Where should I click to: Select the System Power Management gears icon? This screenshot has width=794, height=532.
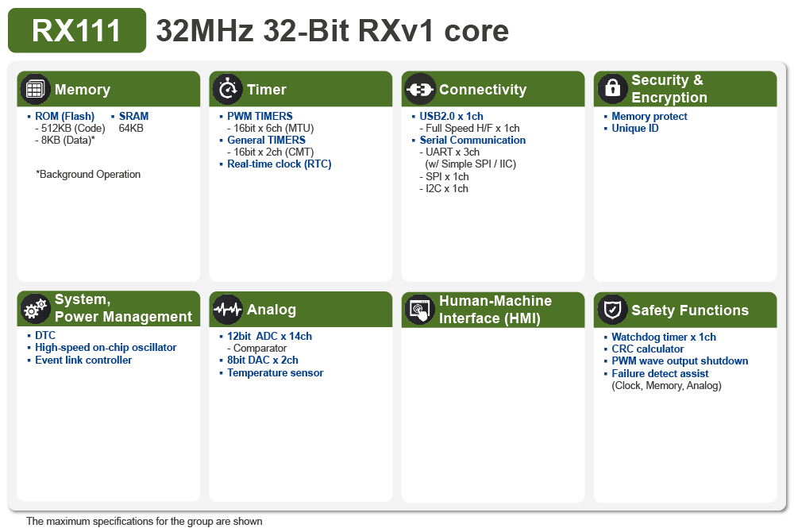click(x=35, y=310)
